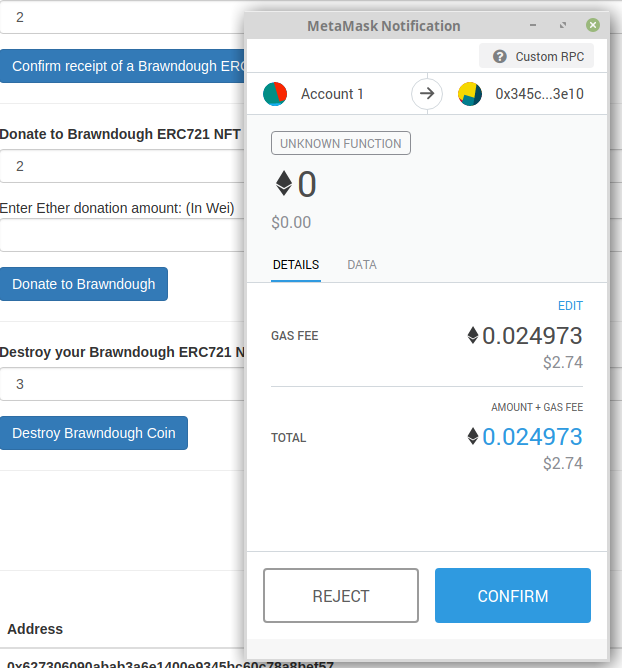Open the Custom RPC network selector

pyautogui.click(x=536, y=56)
